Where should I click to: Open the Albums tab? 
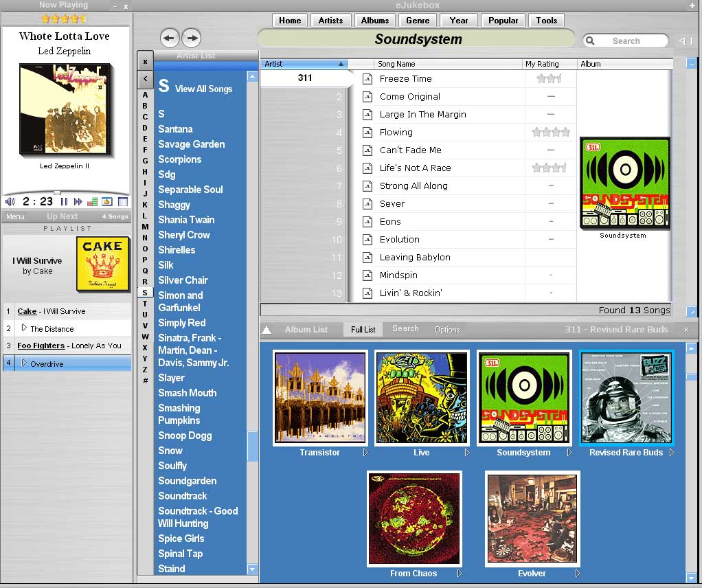pos(375,21)
